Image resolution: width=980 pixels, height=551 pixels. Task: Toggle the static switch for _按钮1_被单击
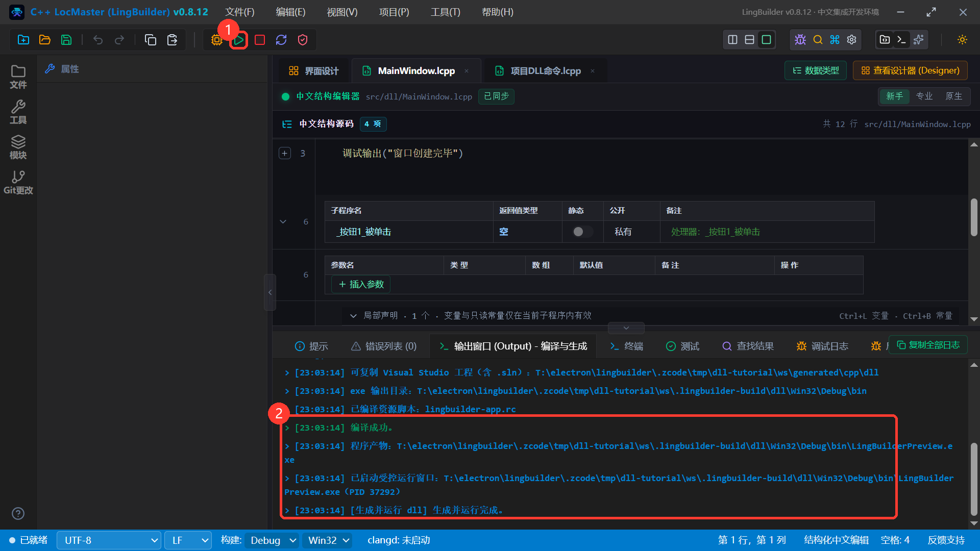(582, 232)
